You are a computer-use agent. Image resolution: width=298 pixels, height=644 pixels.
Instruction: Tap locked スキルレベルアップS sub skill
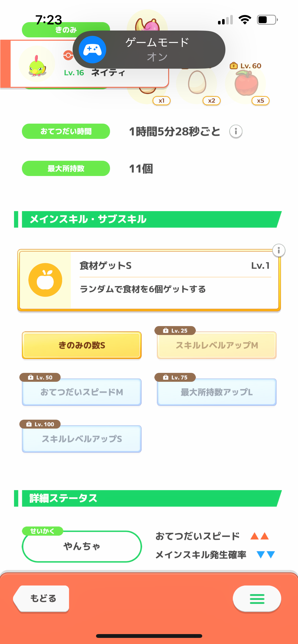[82, 439]
